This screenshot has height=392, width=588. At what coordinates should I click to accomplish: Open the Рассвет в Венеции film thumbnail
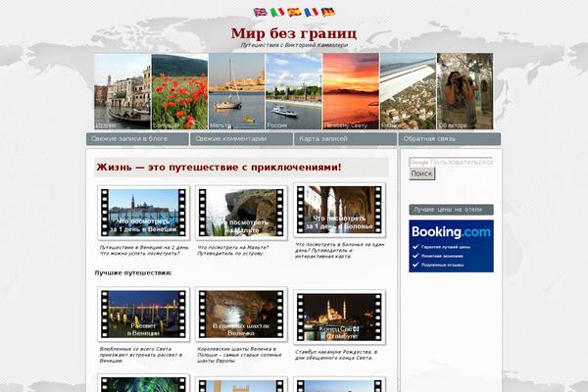[144, 315]
